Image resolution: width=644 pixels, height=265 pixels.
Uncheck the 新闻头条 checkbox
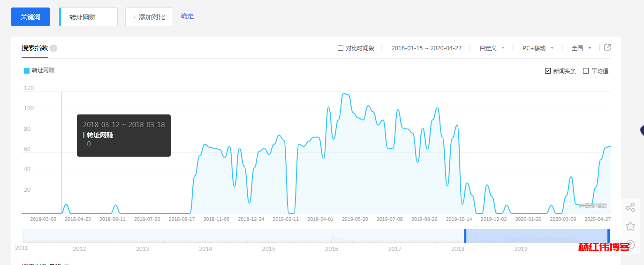pyautogui.click(x=547, y=71)
